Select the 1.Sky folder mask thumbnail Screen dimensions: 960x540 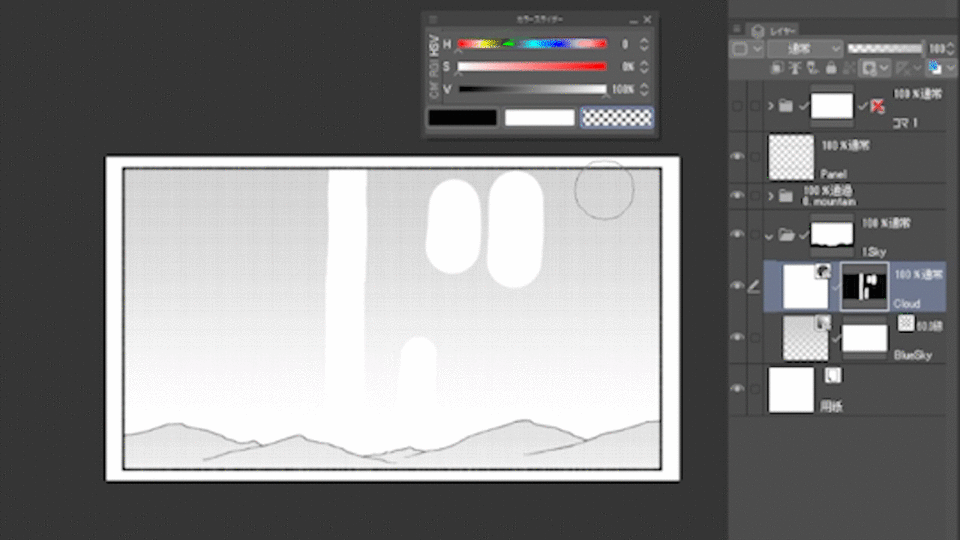point(831,235)
